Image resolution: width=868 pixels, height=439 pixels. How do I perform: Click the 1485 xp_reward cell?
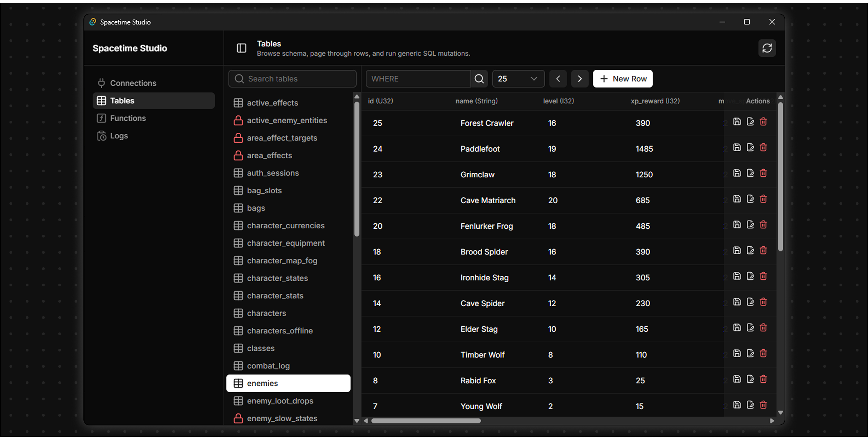(644, 149)
